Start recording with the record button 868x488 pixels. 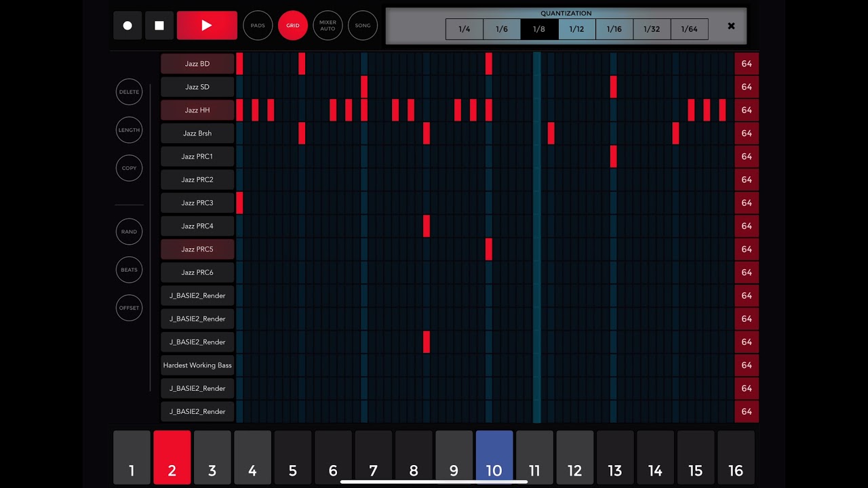pyautogui.click(x=127, y=26)
